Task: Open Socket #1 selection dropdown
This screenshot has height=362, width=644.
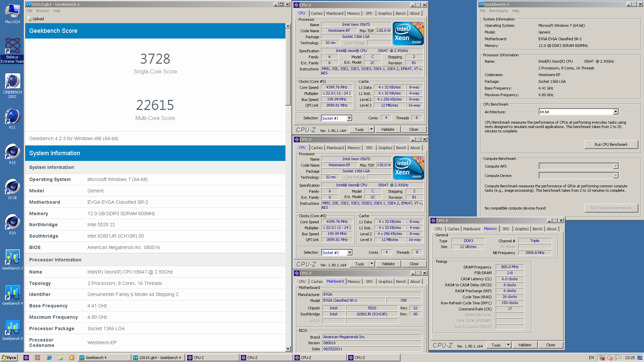Action: pos(350,118)
